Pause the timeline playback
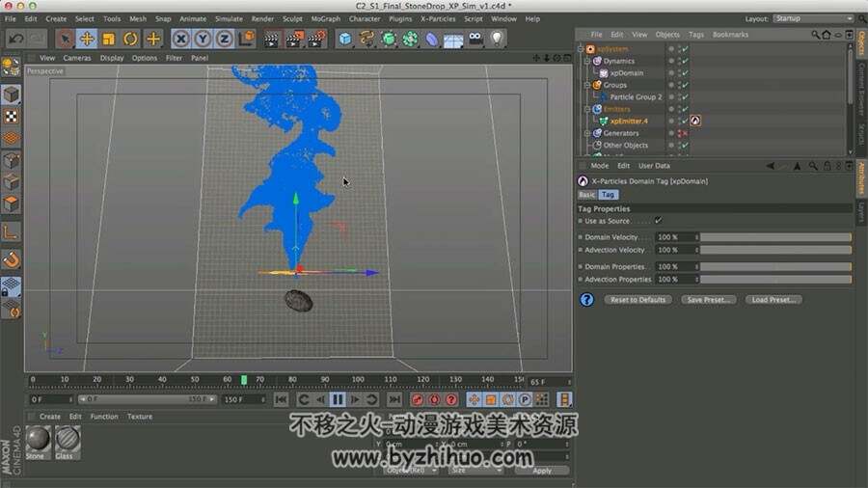Viewport: 868px width, 488px height. click(338, 399)
